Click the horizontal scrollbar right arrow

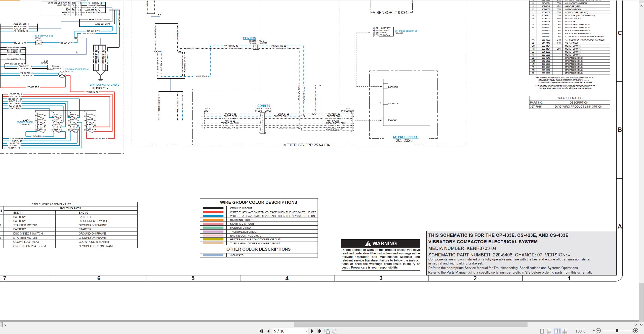(636, 325)
